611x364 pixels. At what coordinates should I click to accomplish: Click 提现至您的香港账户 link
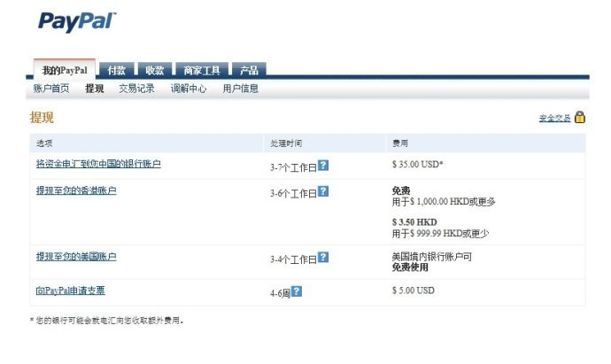[76, 190]
